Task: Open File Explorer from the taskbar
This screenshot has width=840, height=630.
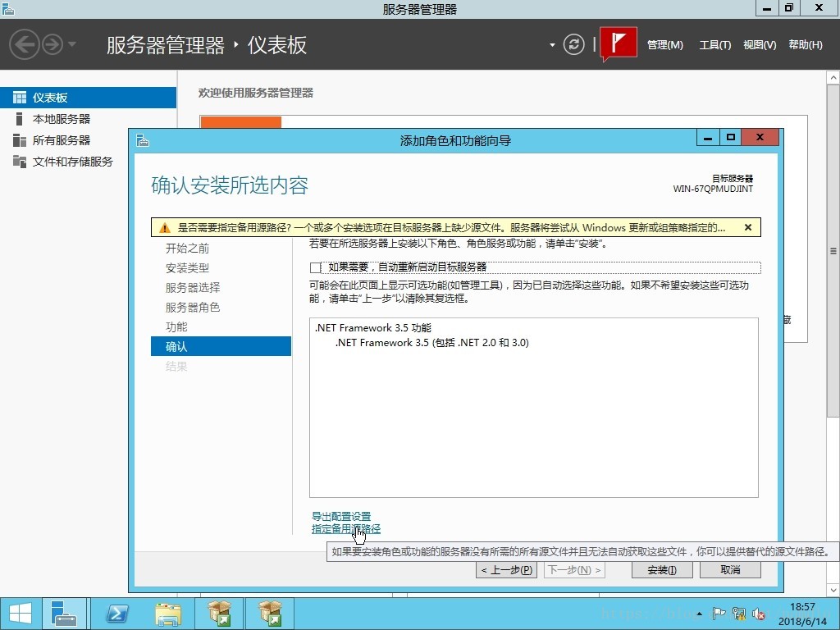Action: coord(167,614)
